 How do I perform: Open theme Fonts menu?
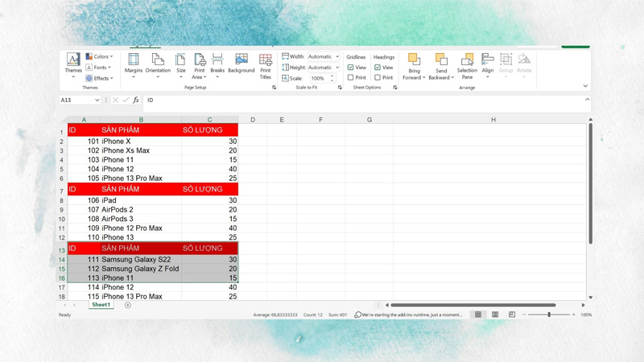point(98,68)
